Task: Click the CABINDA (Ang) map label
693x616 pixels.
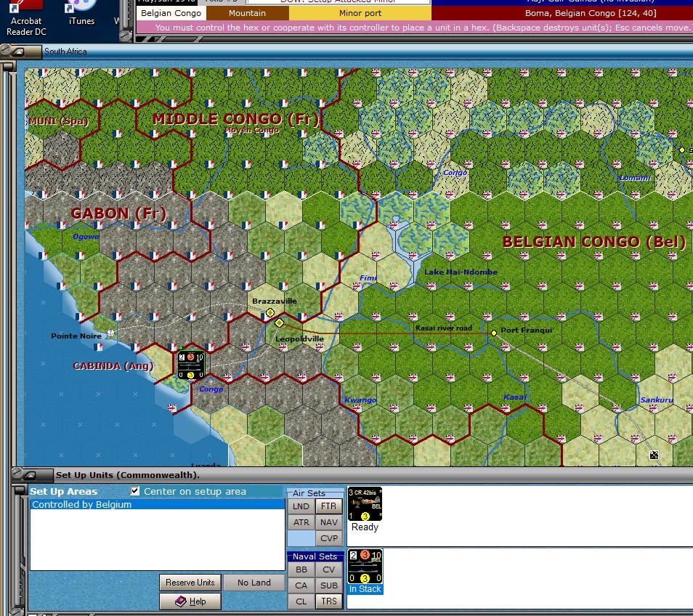Action: (113, 366)
